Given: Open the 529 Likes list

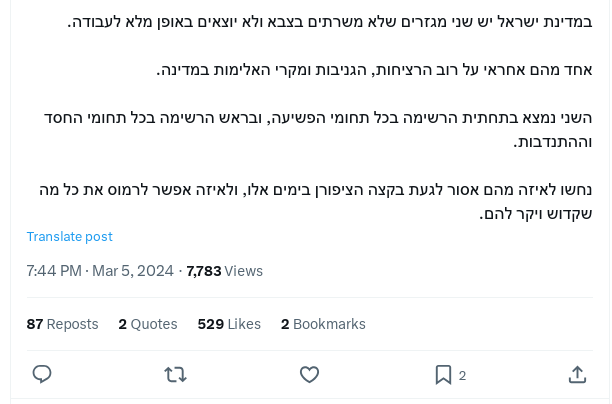Looking at the screenshot, I should pos(229,324).
